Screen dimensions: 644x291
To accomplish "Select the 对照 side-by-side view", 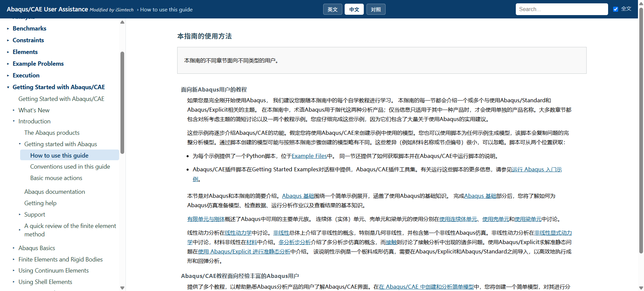I will (376, 9).
